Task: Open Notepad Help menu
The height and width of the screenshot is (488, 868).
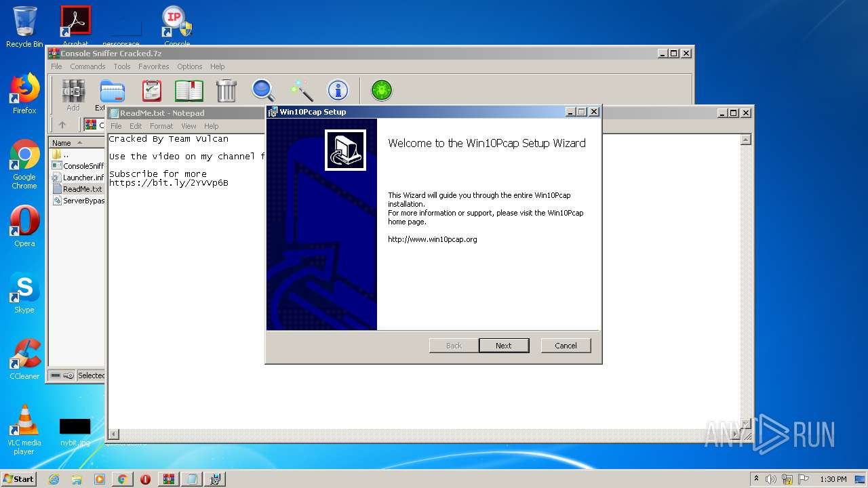Action: (x=212, y=126)
